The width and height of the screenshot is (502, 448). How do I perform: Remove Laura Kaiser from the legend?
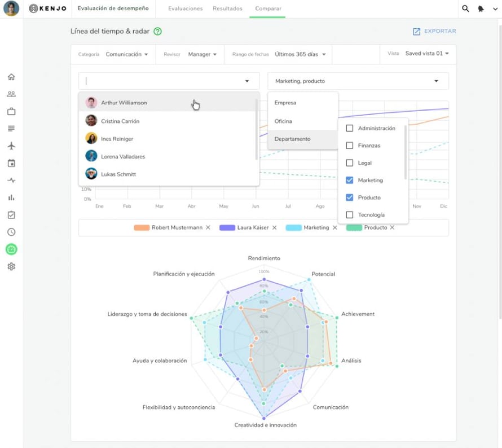(x=275, y=228)
